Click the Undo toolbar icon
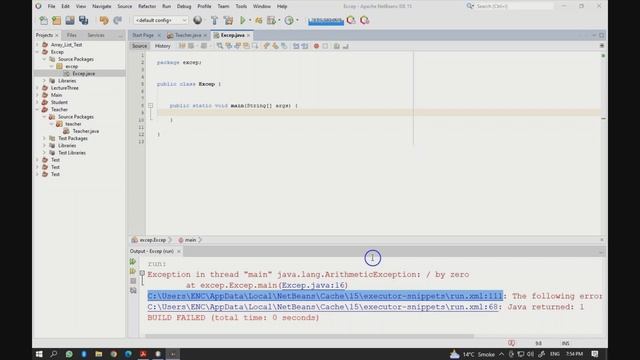The height and width of the screenshot is (360, 640). coord(104,20)
